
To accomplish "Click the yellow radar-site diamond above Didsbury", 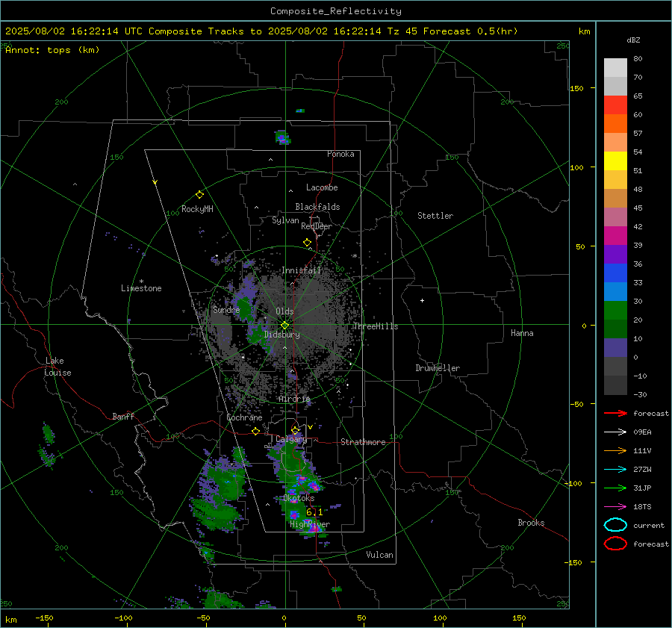I will pos(284,326).
